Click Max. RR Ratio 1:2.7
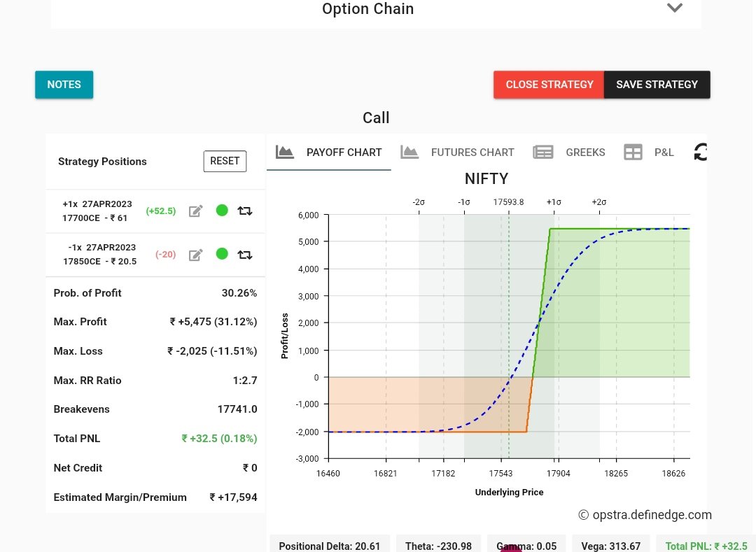756x552 pixels. coord(245,381)
